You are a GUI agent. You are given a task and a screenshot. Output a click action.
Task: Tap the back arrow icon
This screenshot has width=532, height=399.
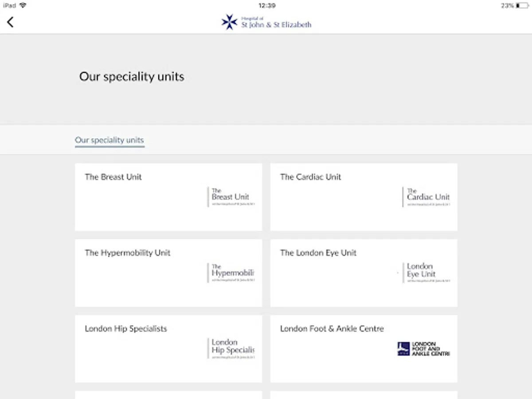point(10,22)
